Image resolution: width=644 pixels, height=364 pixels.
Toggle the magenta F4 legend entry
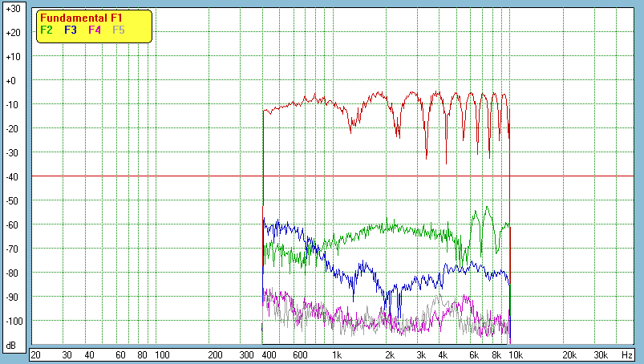95,30
